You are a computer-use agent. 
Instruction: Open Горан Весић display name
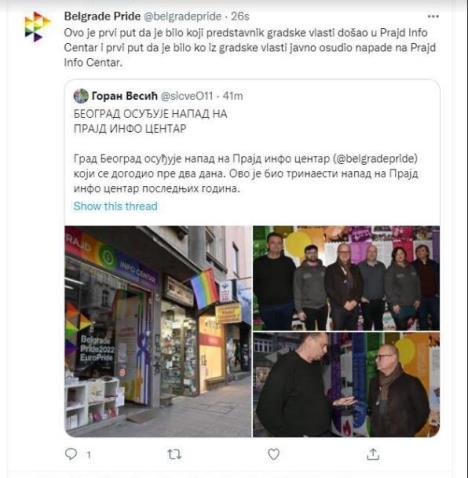pos(124,96)
